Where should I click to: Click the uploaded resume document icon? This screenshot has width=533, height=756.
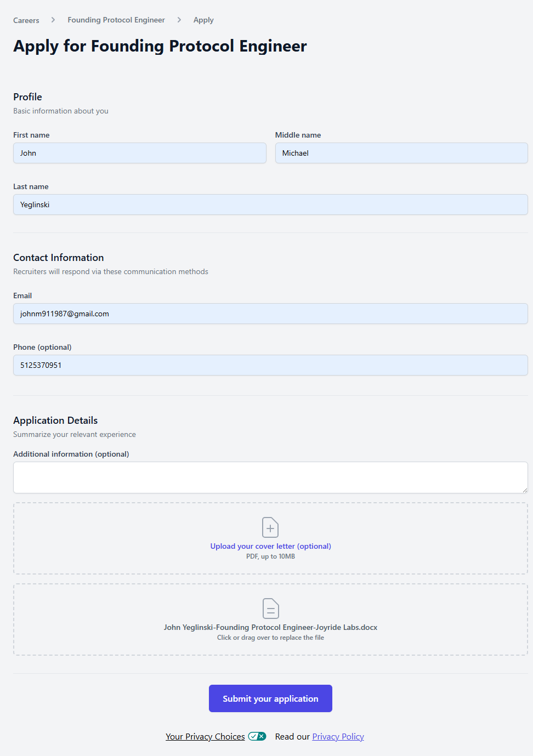coord(270,609)
